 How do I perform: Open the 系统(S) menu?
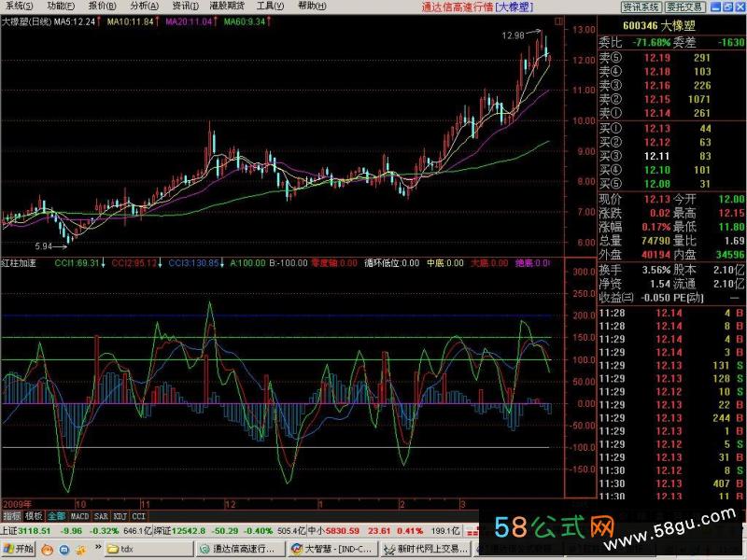pos(20,7)
